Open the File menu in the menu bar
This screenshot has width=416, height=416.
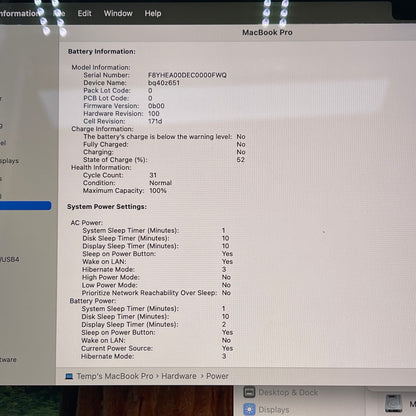59,13
